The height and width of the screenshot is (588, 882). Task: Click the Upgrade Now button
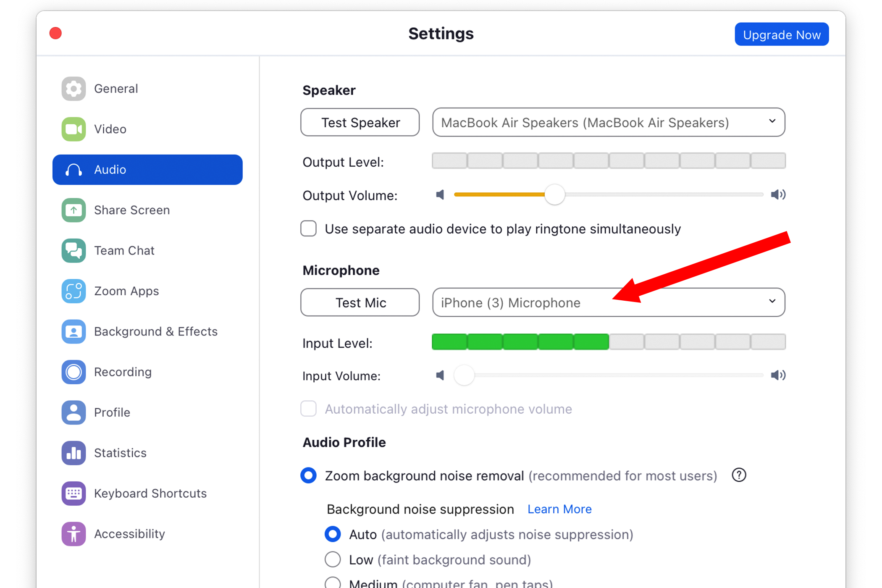click(x=782, y=34)
